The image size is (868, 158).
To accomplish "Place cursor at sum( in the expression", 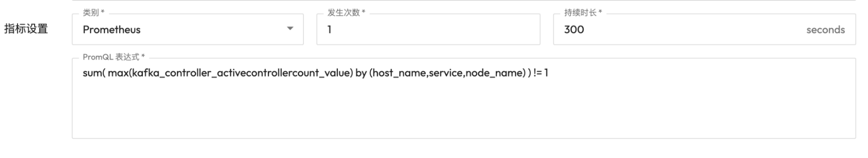I will tap(94, 73).
